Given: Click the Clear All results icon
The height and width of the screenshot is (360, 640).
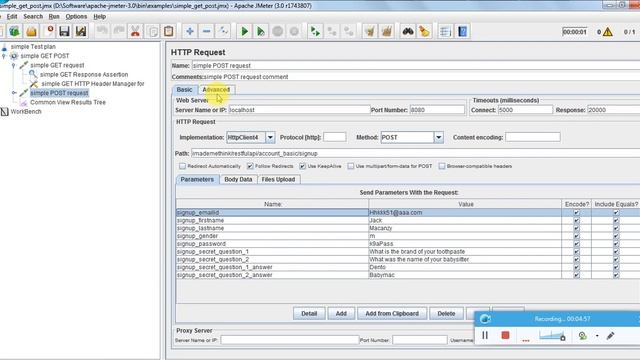Looking at the screenshot, I should click(386, 31).
